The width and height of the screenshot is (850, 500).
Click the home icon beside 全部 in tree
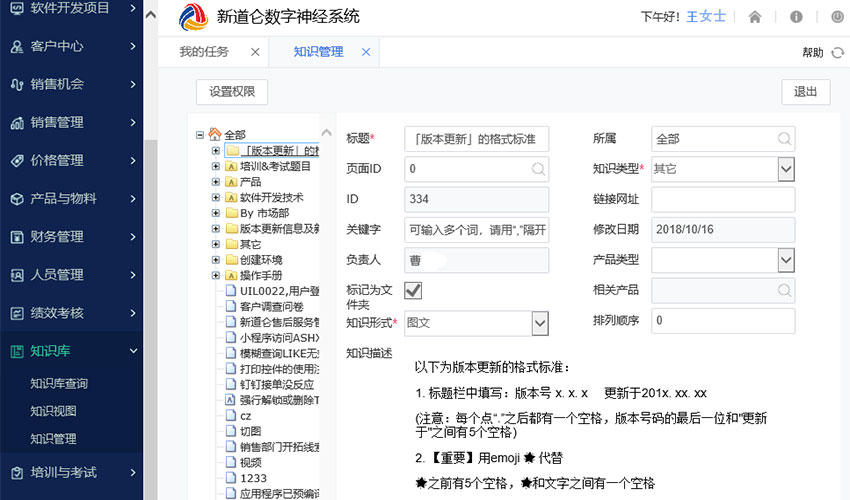[x=215, y=134]
